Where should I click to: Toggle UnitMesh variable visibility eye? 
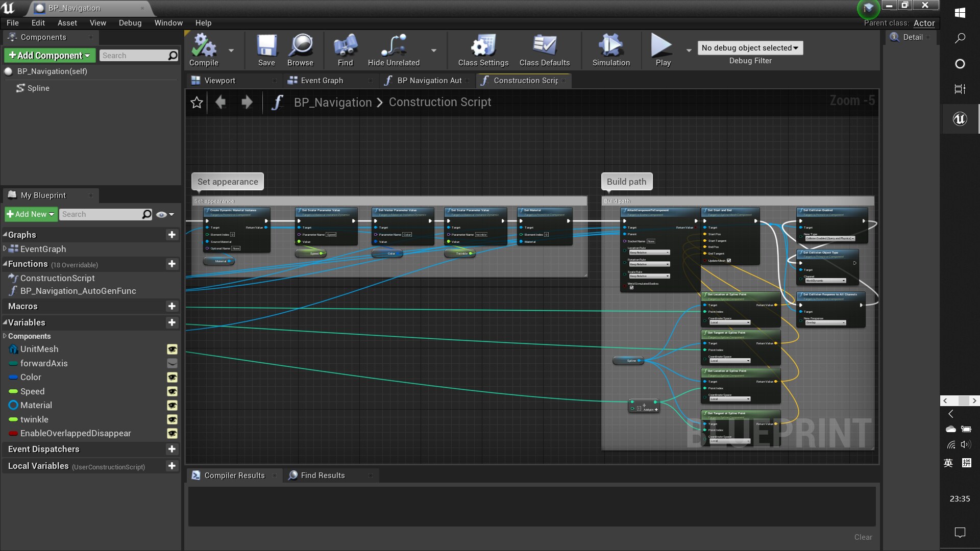(172, 349)
